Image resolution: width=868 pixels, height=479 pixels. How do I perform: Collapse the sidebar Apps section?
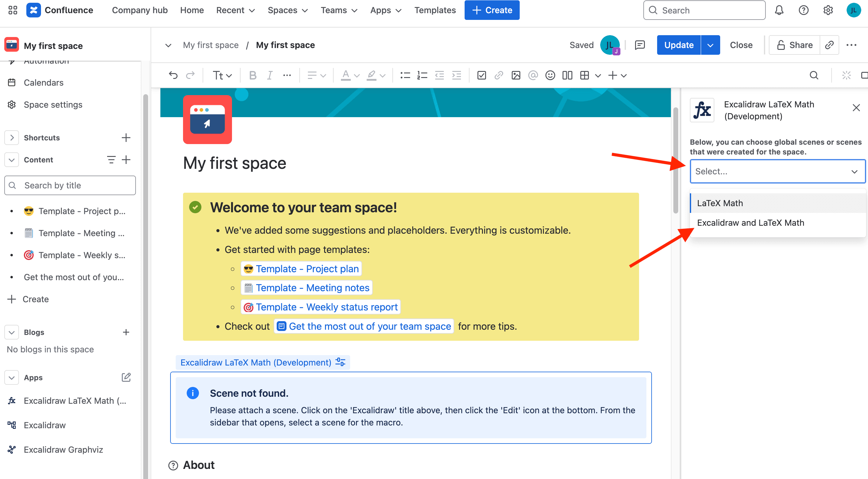point(12,377)
